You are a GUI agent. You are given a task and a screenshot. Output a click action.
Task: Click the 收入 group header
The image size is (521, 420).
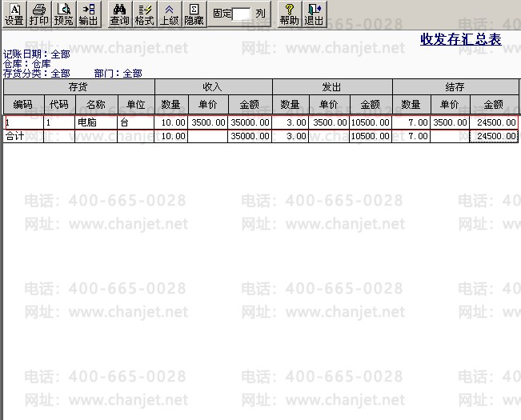tap(214, 87)
